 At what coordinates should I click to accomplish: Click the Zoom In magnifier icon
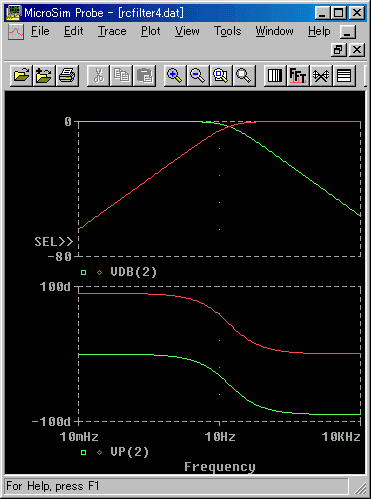(x=175, y=76)
